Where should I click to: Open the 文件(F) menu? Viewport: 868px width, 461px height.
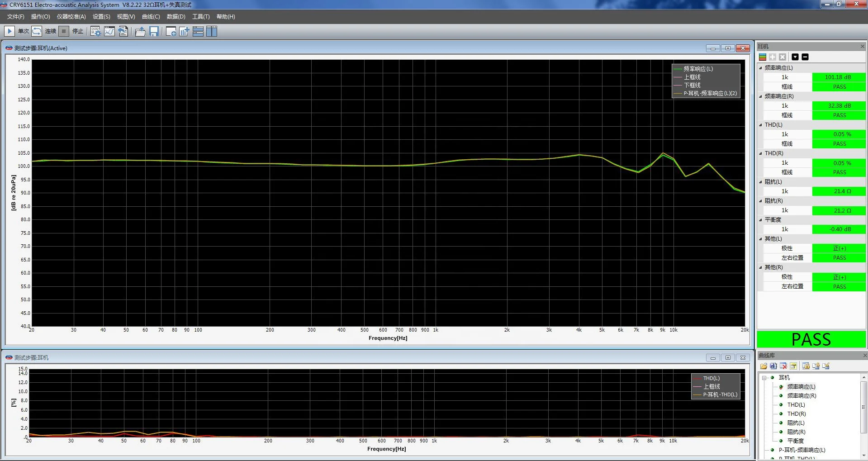coord(16,17)
